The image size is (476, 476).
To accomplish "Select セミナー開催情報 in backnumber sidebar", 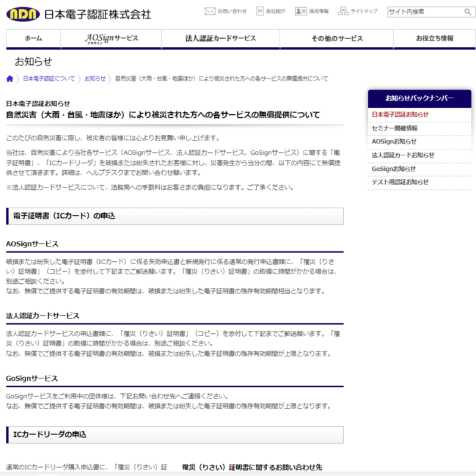I will 394,128.
